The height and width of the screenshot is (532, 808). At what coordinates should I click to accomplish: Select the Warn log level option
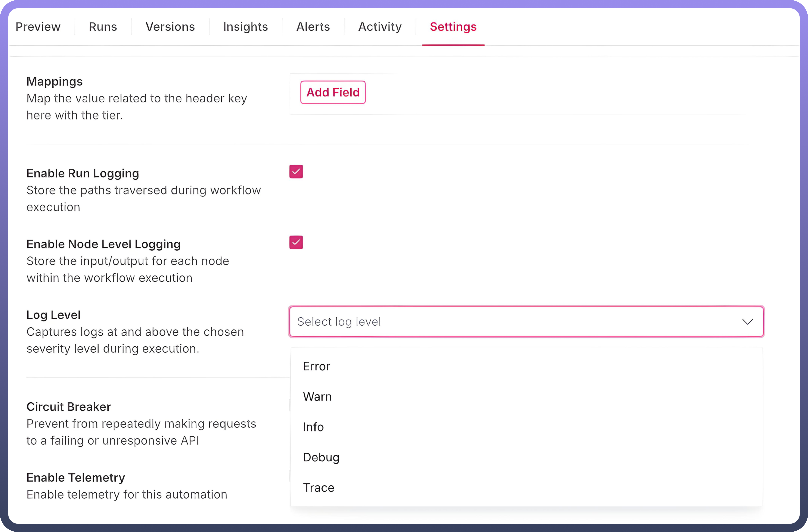pos(317,397)
